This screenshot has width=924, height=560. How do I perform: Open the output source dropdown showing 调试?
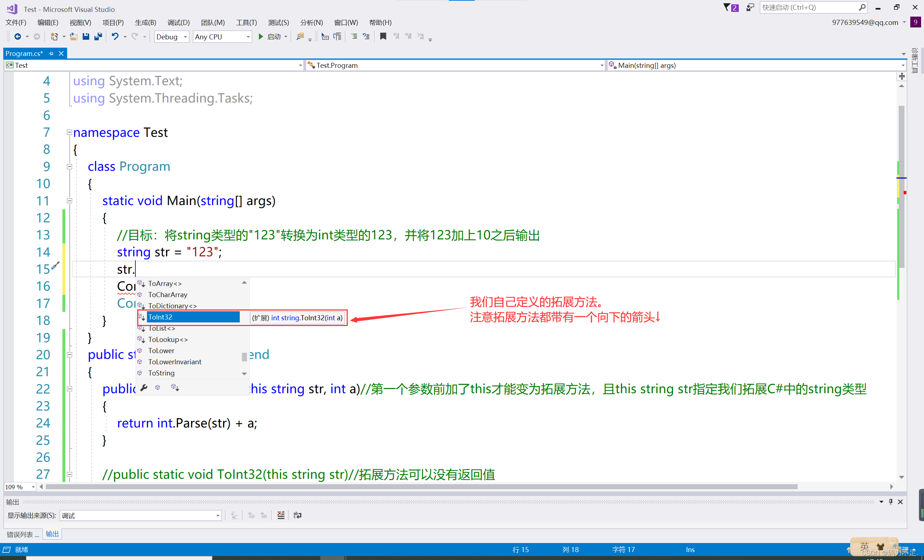click(x=140, y=515)
